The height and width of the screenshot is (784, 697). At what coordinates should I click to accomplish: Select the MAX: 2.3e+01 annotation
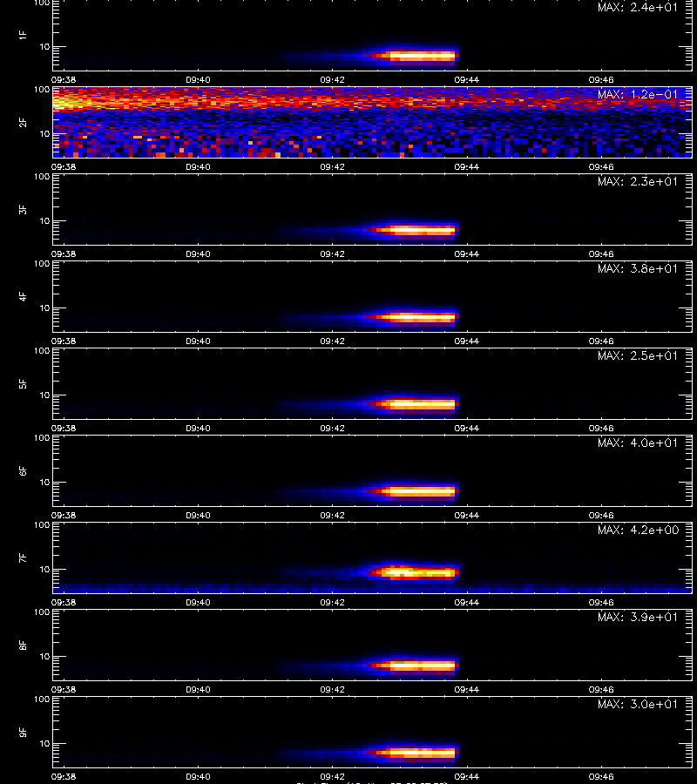pyautogui.click(x=638, y=181)
